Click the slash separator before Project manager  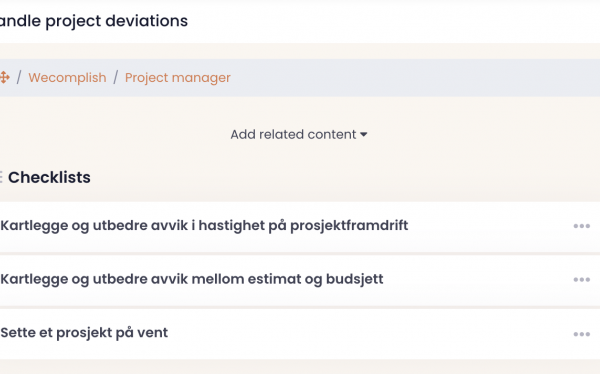click(x=116, y=77)
